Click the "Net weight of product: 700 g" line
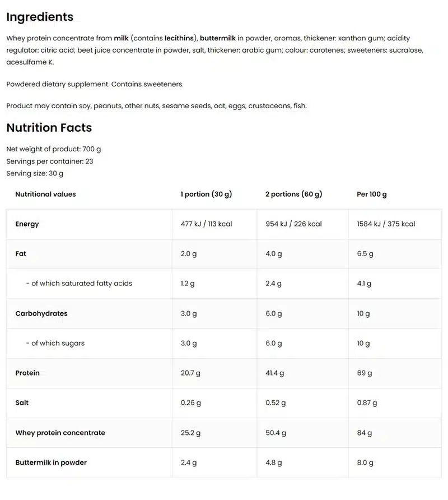 coord(54,149)
